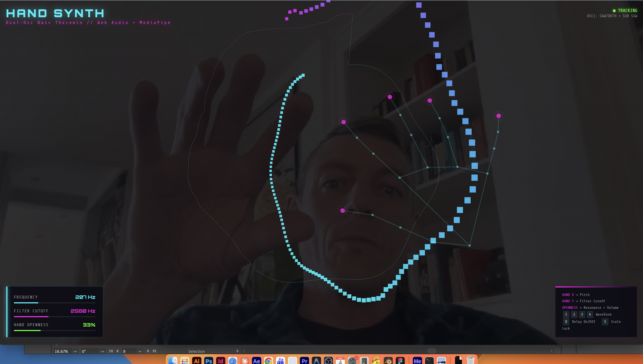
Task: Click the Frequency level bar
Action: click(54, 303)
